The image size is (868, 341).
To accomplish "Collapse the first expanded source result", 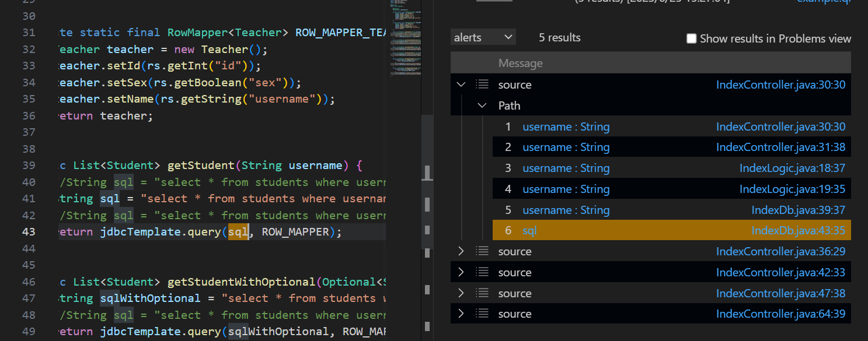I will pos(461,85).
